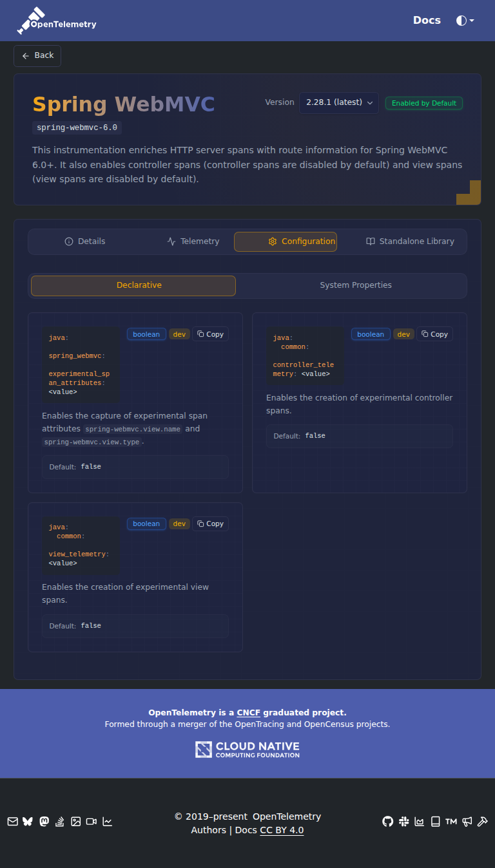Viewport: 495px width, 868px height.
Task: Copy the experimental_span_attributes config snippet
Action: pyautogui.click(x=210, y=334)
